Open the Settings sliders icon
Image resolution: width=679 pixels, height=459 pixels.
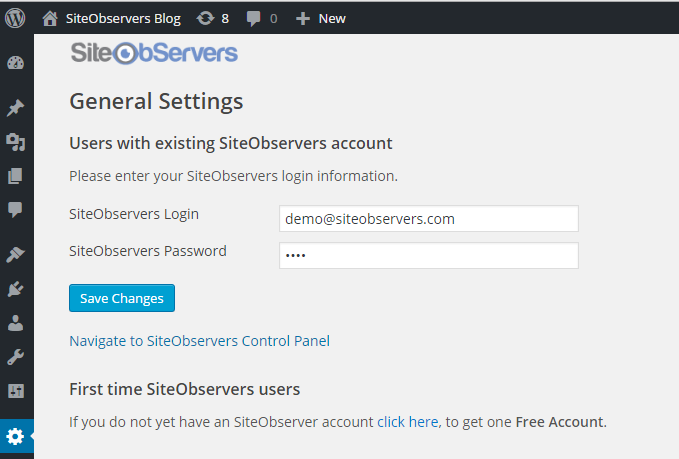(x=16, y=391)
